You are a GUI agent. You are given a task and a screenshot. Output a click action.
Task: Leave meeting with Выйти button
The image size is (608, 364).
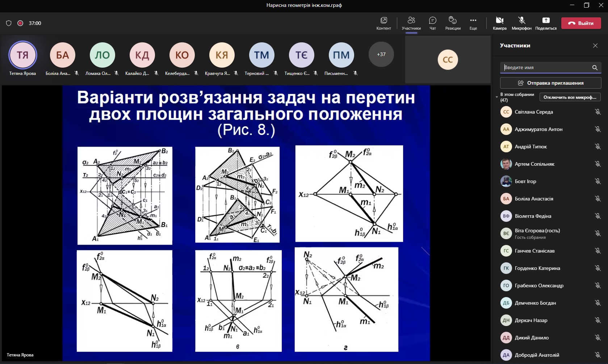coord(581,23)
